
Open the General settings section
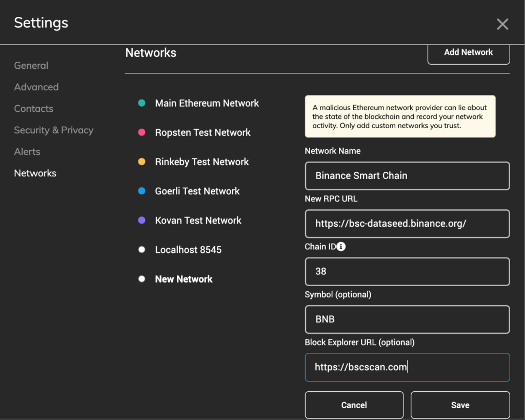click(31, 65)
